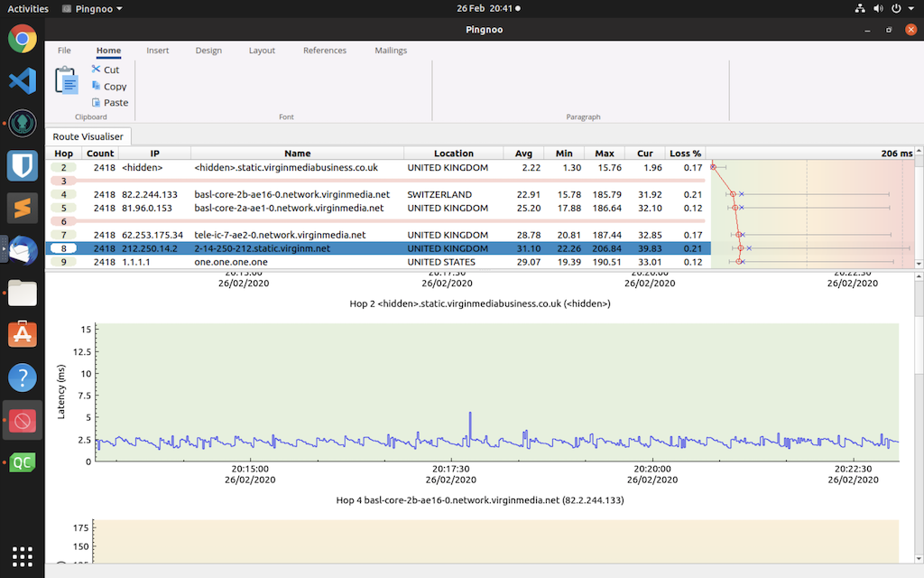
Task: Open Google Chrome from the dock
Action: [23, 39]
